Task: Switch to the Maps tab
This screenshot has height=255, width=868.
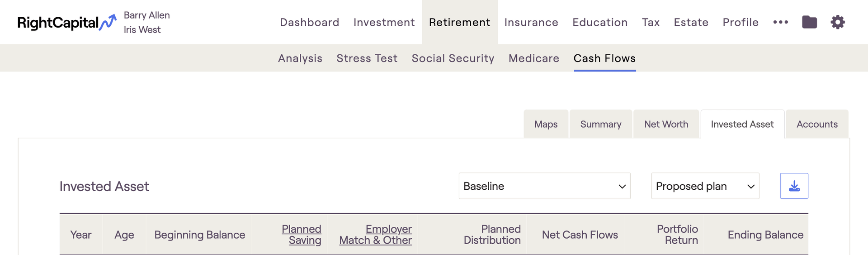Action: (546, 124)
